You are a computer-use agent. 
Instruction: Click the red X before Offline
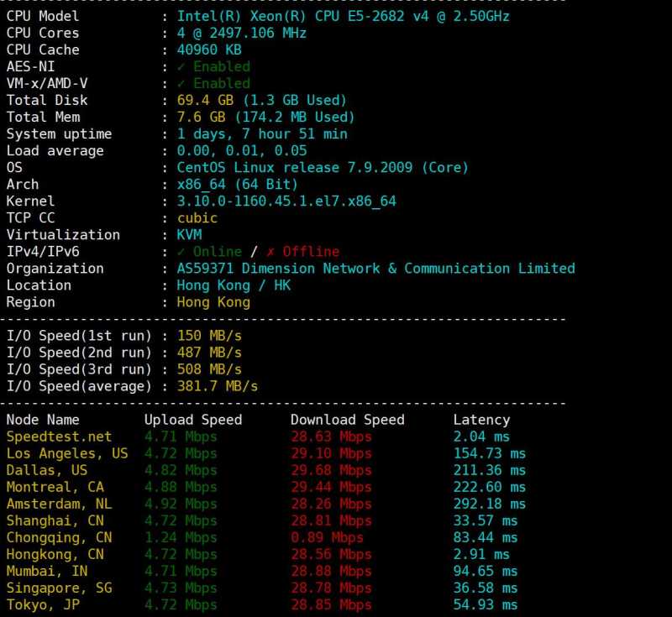(x=270, y=251)
